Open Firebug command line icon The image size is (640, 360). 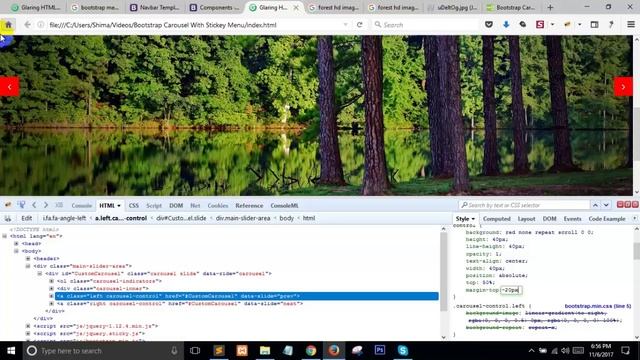(x=59, y=205)
